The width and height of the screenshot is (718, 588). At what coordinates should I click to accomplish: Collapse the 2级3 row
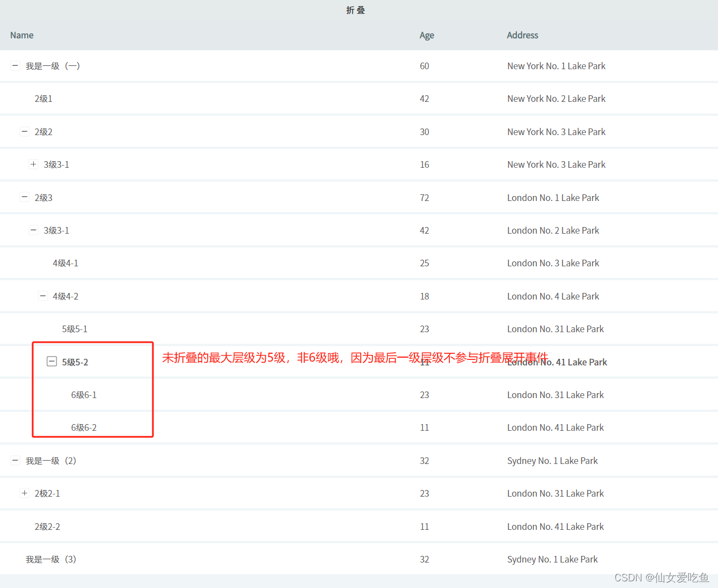pyautogui.click(x=24, y=197)
